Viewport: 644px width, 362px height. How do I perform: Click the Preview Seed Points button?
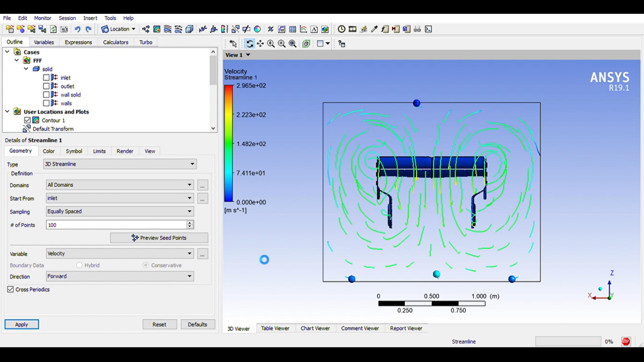(159, 238)
